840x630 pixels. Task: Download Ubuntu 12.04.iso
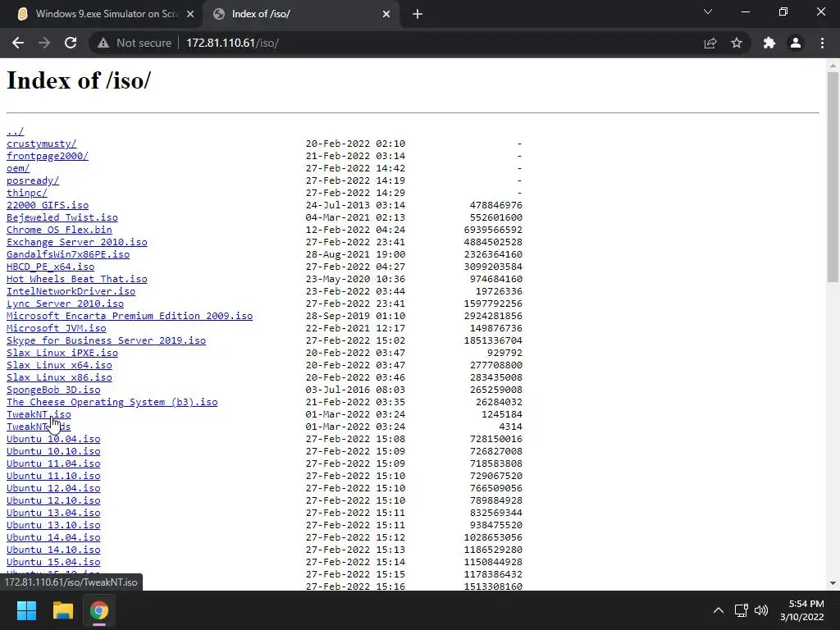tap(53, 489)
